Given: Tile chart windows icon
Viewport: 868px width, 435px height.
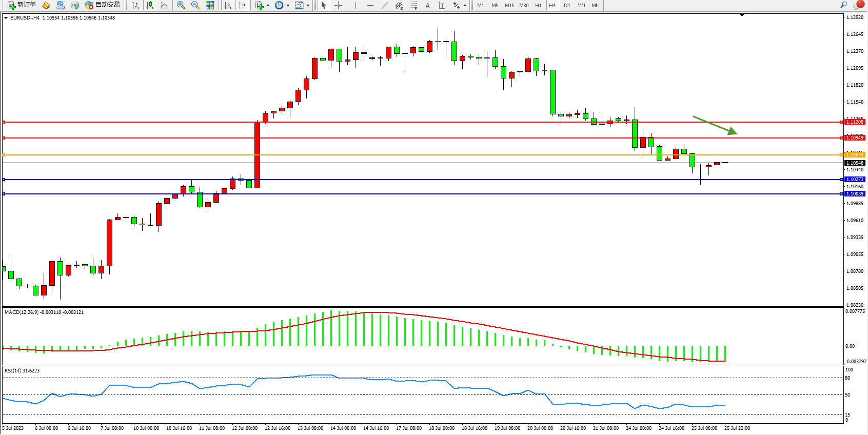Looking at the screenshot, I should click(210, 5).
